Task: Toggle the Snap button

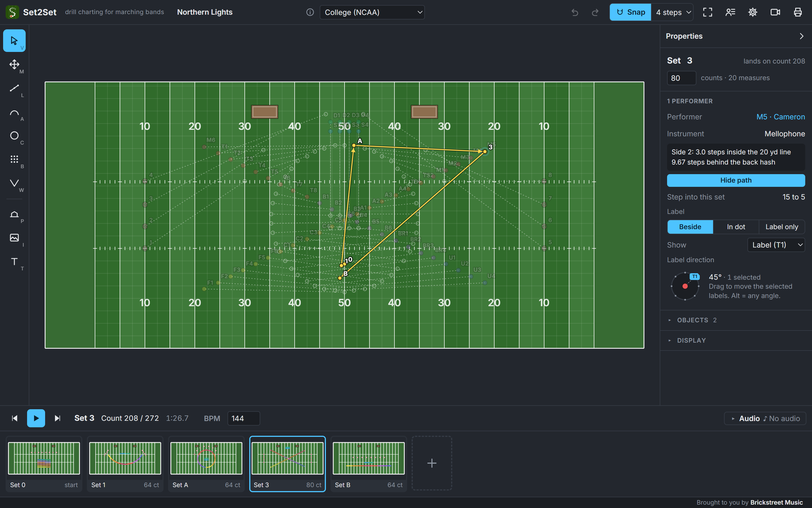Action: tap(630, 12)
